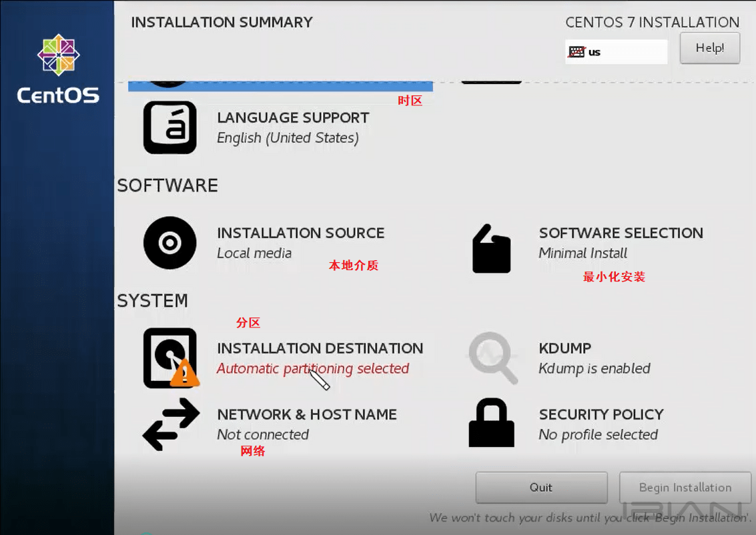Open the NETWORK & HOST NAME heading text
Image resolution: width=756 pixels, height=535 pixels.
coord(307,414)
